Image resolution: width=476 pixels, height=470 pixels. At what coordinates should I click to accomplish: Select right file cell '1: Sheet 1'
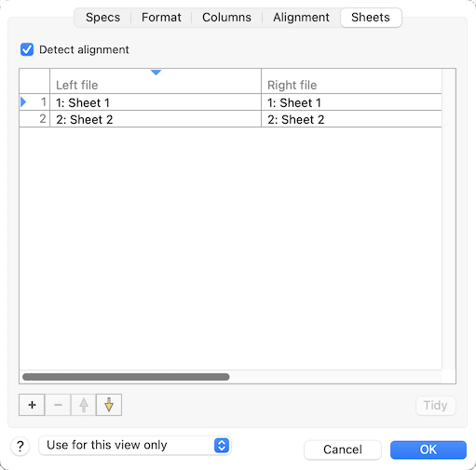click(x=351, y=102)
